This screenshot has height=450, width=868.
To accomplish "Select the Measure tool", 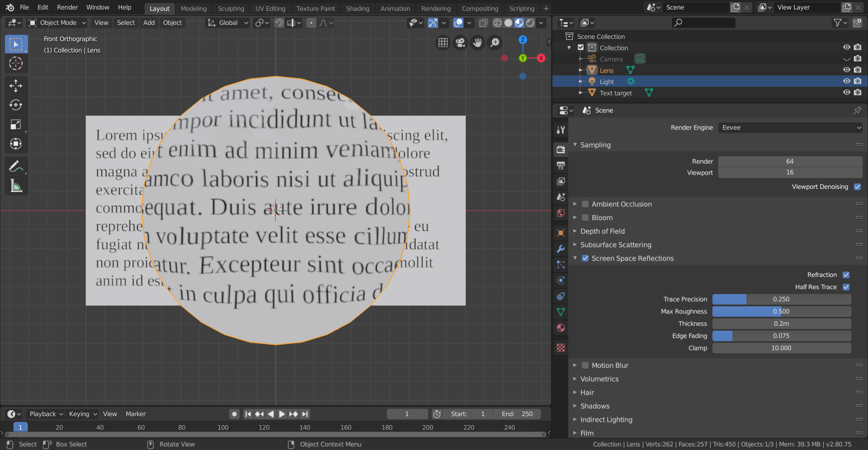I will click(x=16, y=185).
